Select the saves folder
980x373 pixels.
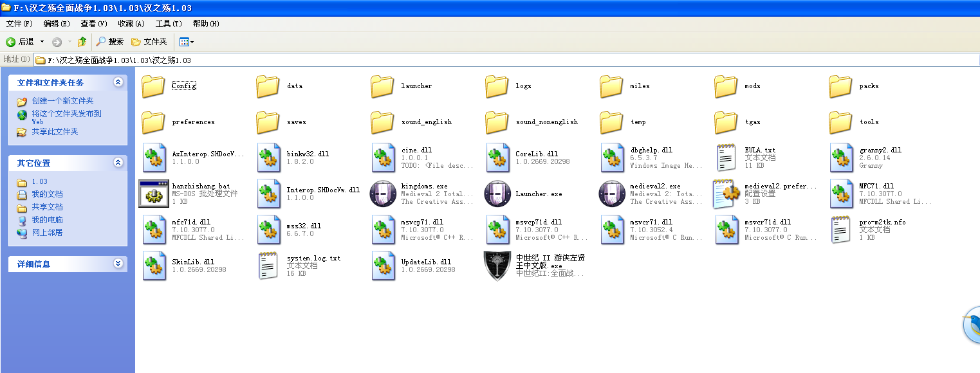coord(268,122)
